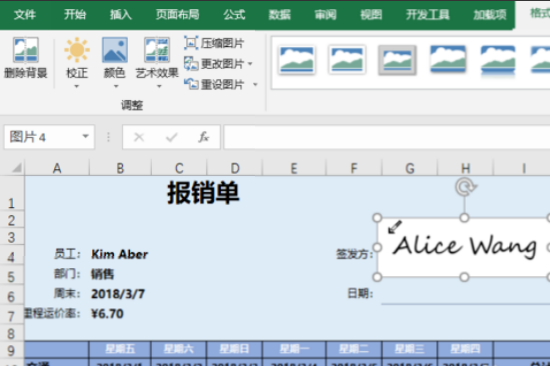
Task: Click the fx insert function icon
Action: pyautogui.click(x=203, y=137)
